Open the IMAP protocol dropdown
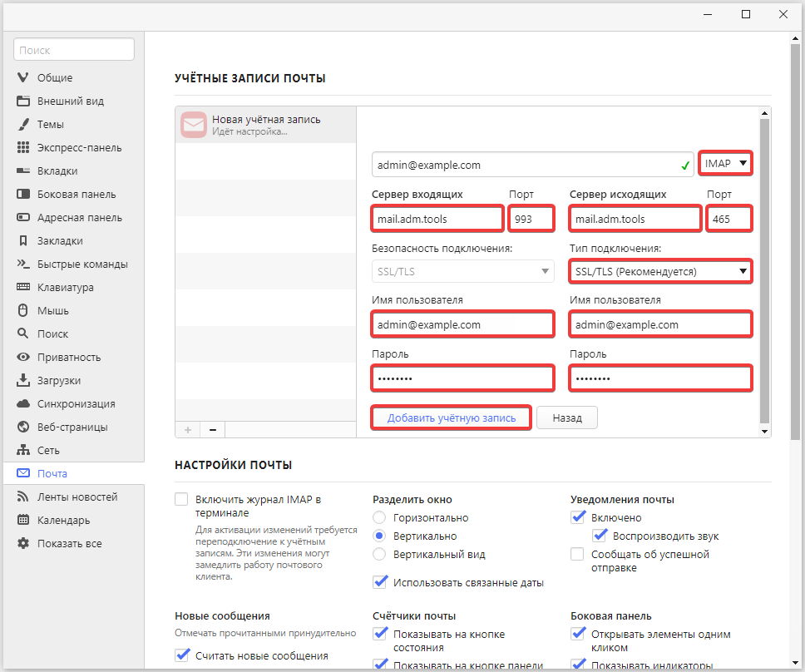 point(726,164)
